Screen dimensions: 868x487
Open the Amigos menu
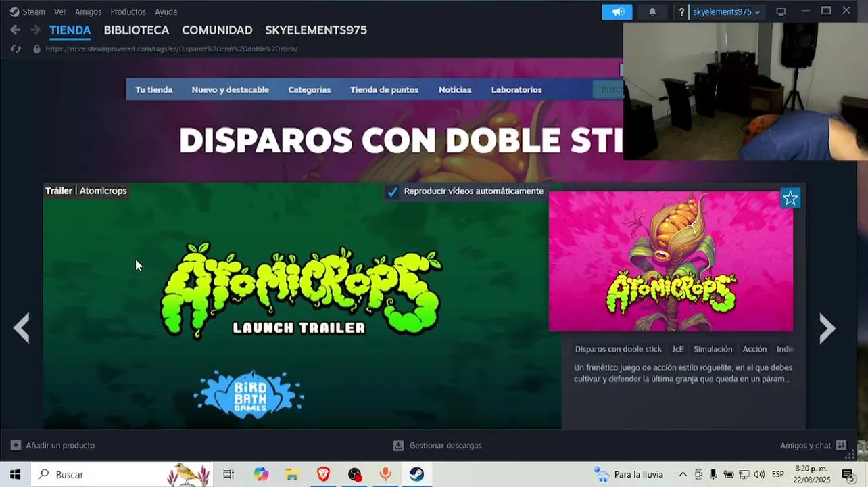click(88, 11)
